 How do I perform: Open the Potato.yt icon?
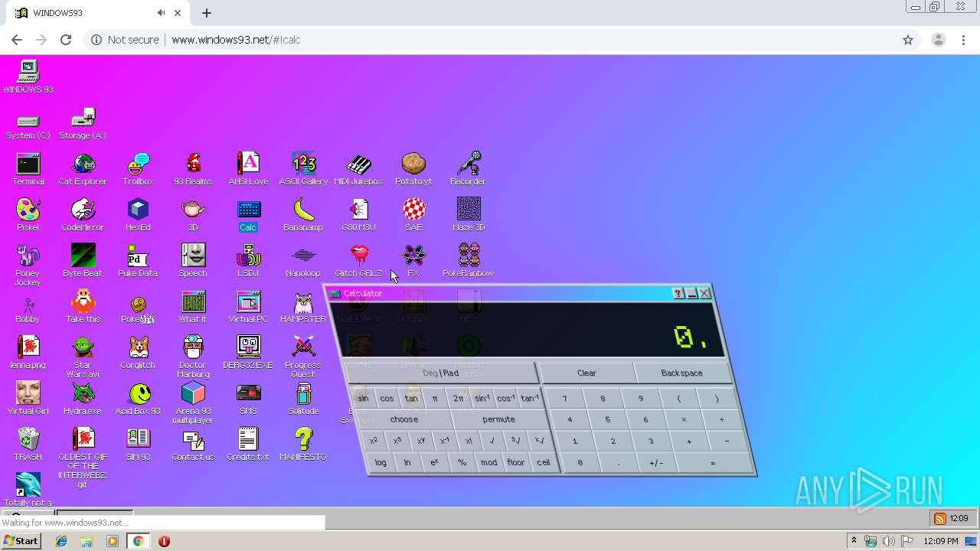pyautogui.click(x=413, y=169)
